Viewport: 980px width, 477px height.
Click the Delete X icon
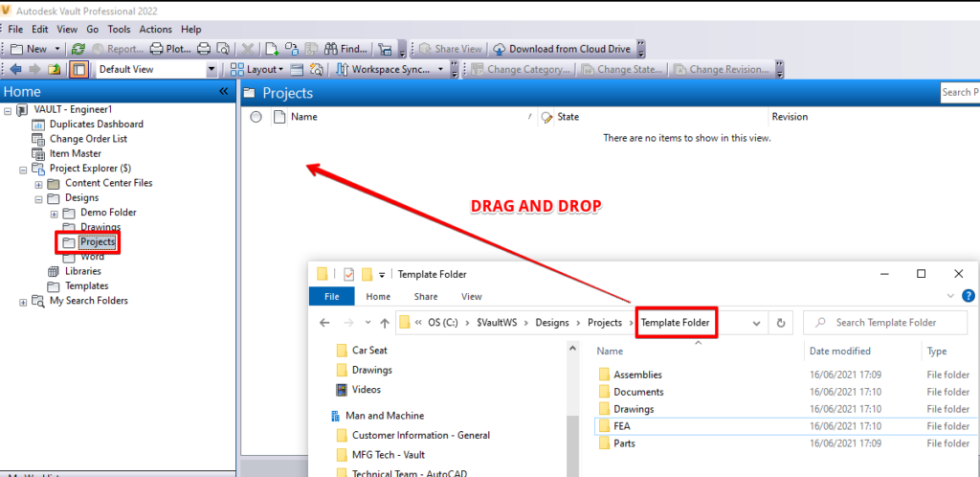coord(248,49)
